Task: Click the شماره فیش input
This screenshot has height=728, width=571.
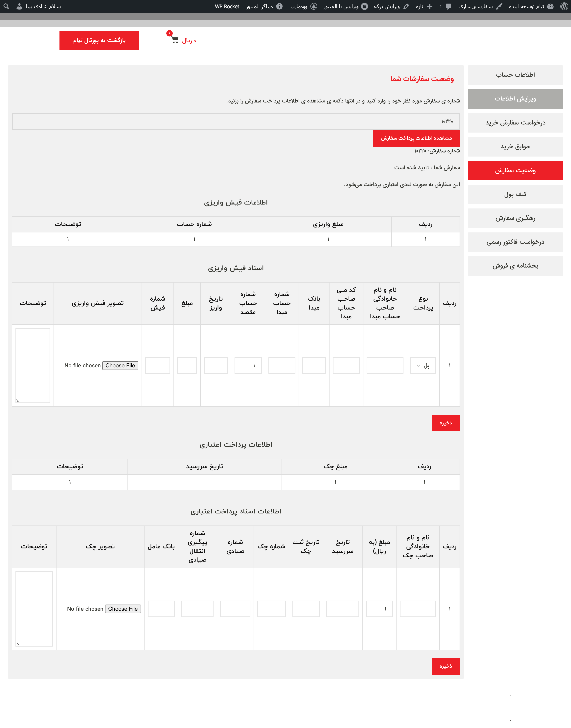Action: pos(157,366)
